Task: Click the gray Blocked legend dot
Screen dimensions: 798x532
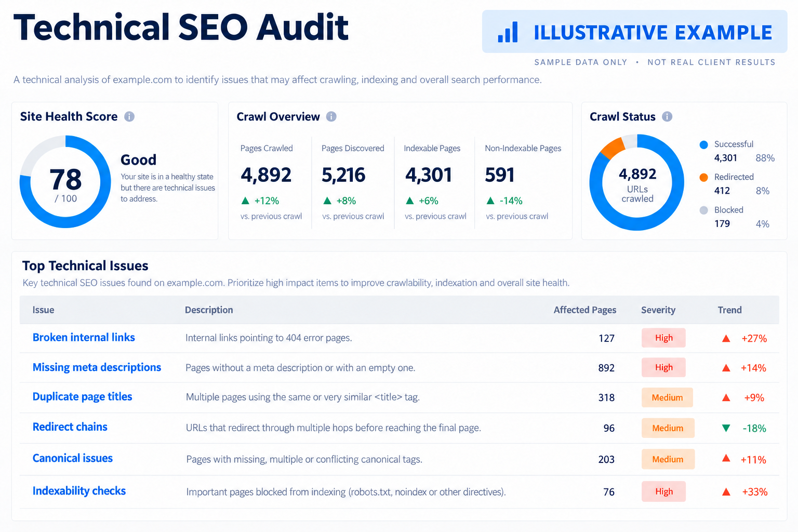Action: [x=704, y=210]
